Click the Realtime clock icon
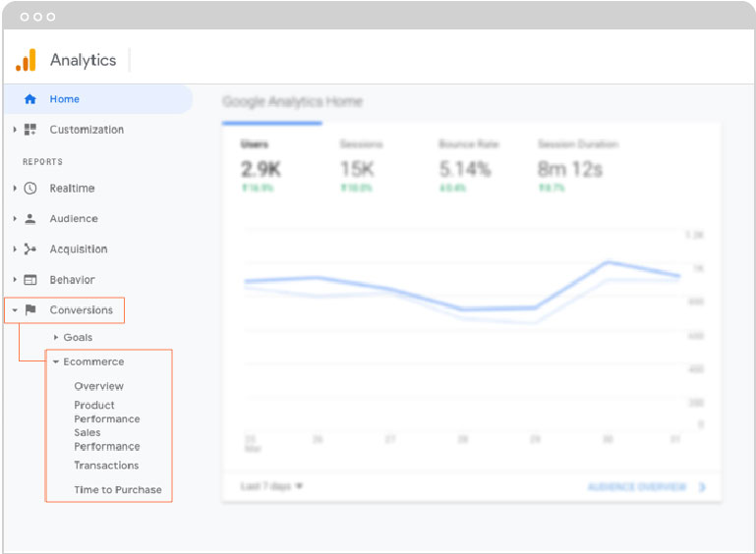Viewport: 756px width, 554px height. (x=29, y=189)
